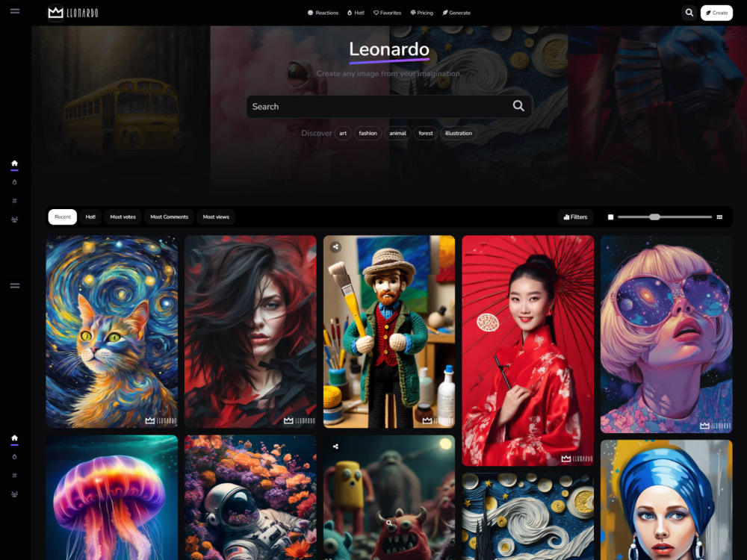Screen dimensions: 747x560
Task: Open the galaxy sunglasses woman image
Action: [x=666, y=334]
